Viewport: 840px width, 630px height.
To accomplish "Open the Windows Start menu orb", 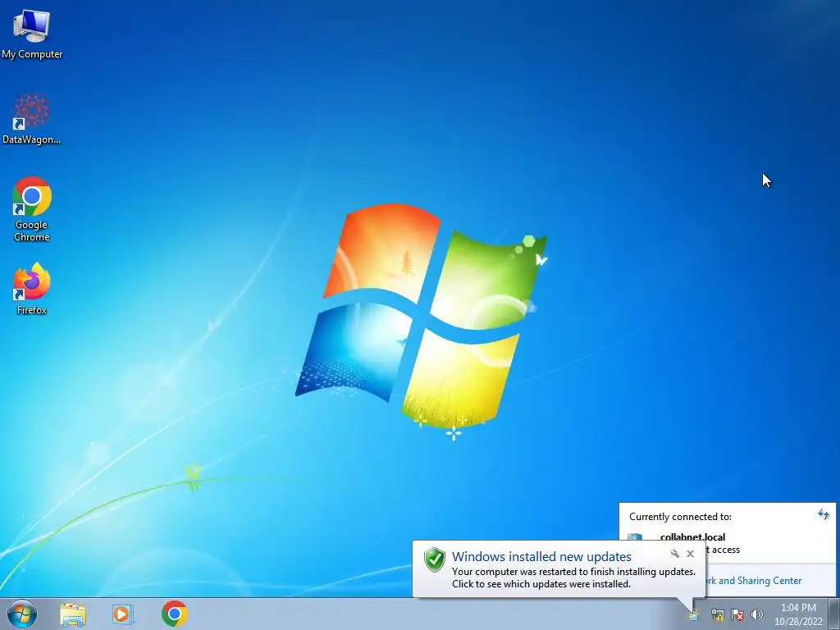I will pyautogui.click(x=22, y=614).
